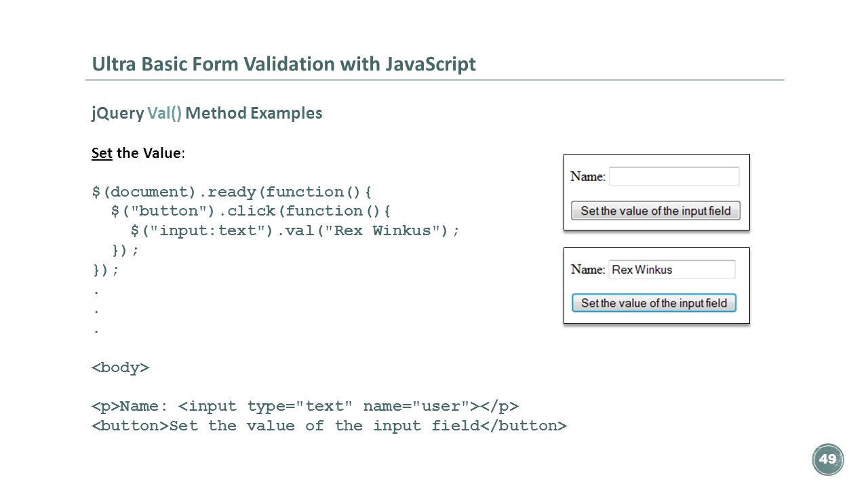The image size is (868, 488).
Task: Click the empty Name text input field
Action: tap(674, 176)
